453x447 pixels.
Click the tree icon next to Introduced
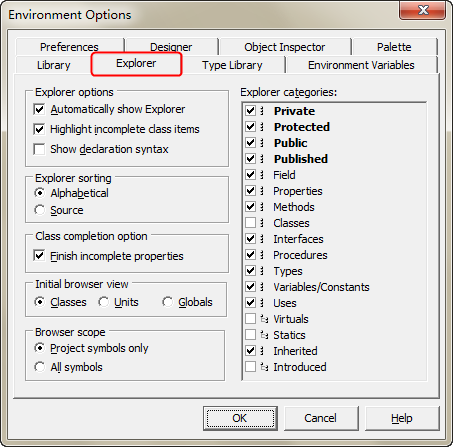(x=264, y=367)
